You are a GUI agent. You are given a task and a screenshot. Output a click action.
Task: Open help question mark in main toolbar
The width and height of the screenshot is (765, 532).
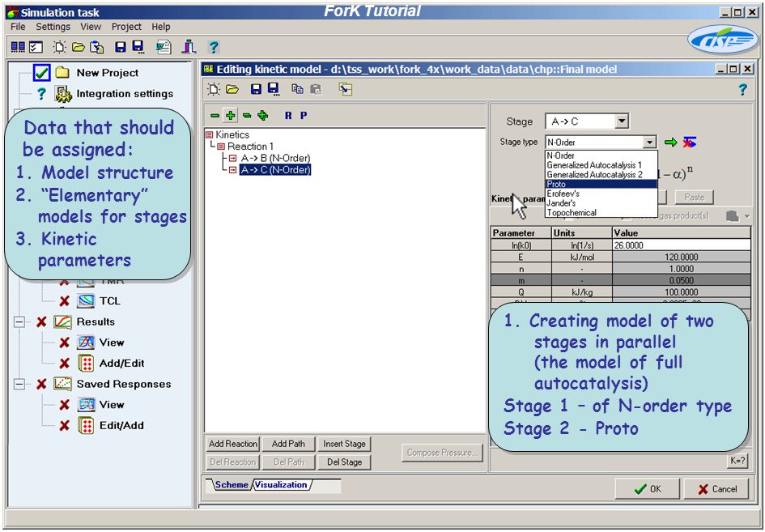coord(213,47)
